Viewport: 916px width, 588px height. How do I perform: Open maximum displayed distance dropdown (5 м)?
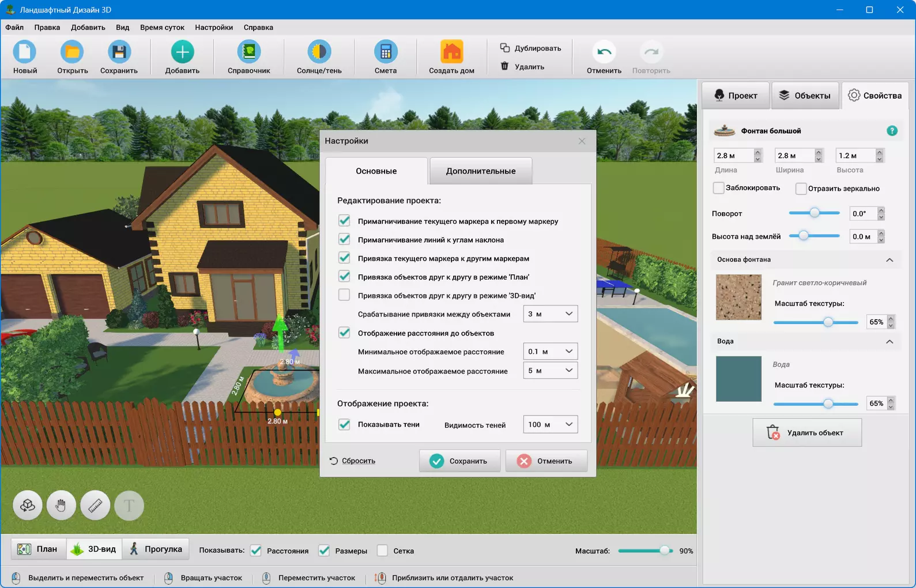[551, 370]
